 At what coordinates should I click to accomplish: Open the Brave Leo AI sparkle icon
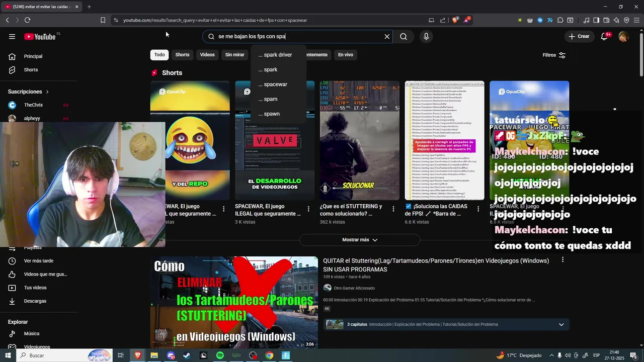point(616,20)
